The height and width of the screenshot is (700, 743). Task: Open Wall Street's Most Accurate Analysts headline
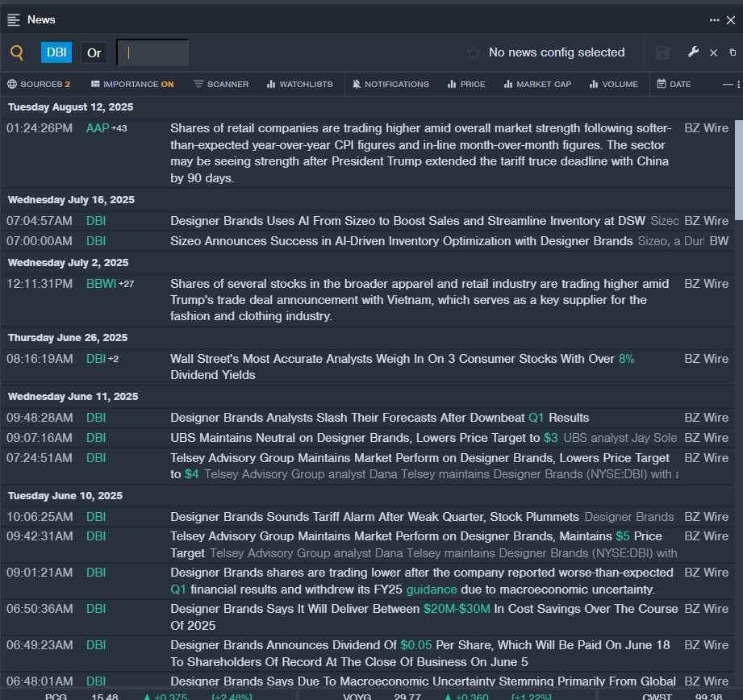pos(403,367)
